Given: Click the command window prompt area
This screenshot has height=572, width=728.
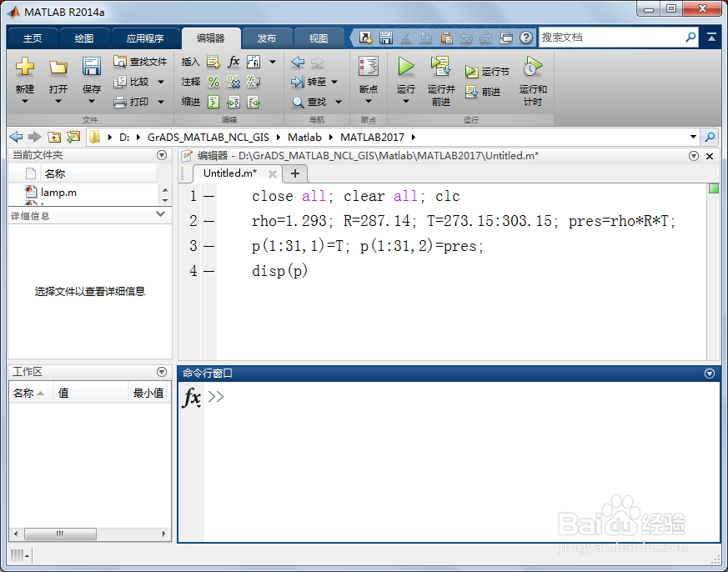Looking at the screenshot, I should pos(461,461).
